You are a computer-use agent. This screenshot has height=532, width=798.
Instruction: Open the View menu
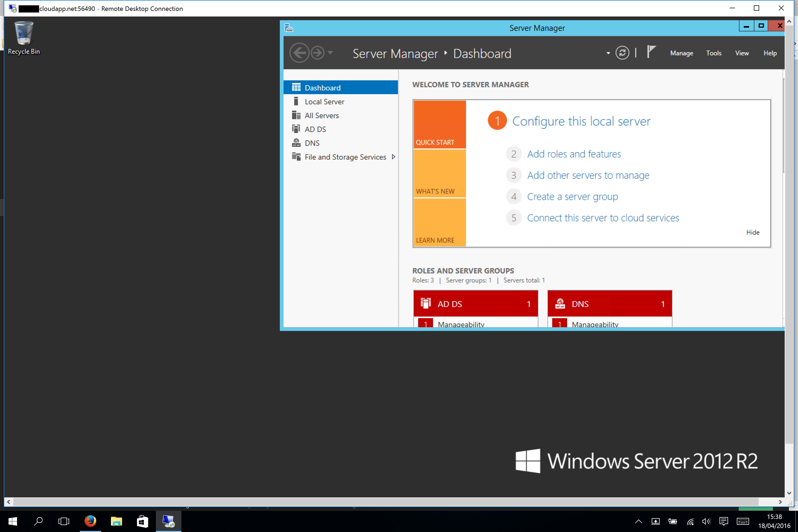(x=742, y=53)
